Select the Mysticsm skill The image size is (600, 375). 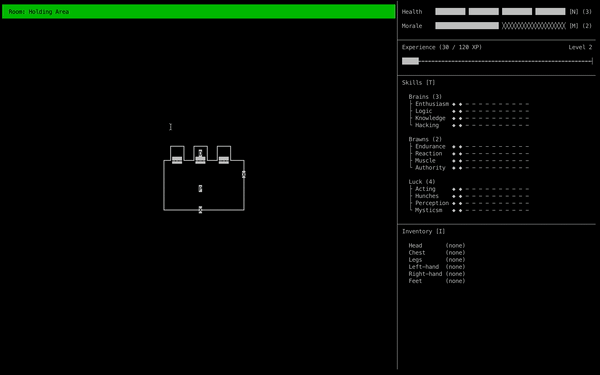429,210
